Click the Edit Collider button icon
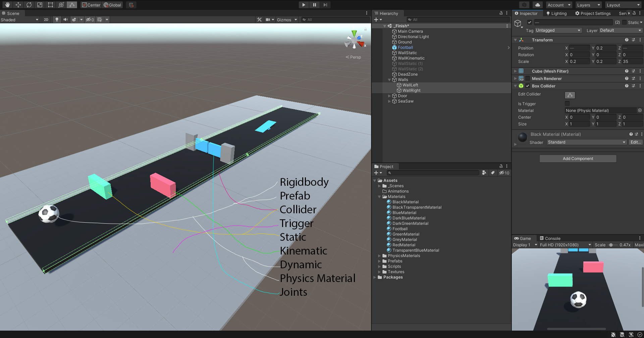 570,95
